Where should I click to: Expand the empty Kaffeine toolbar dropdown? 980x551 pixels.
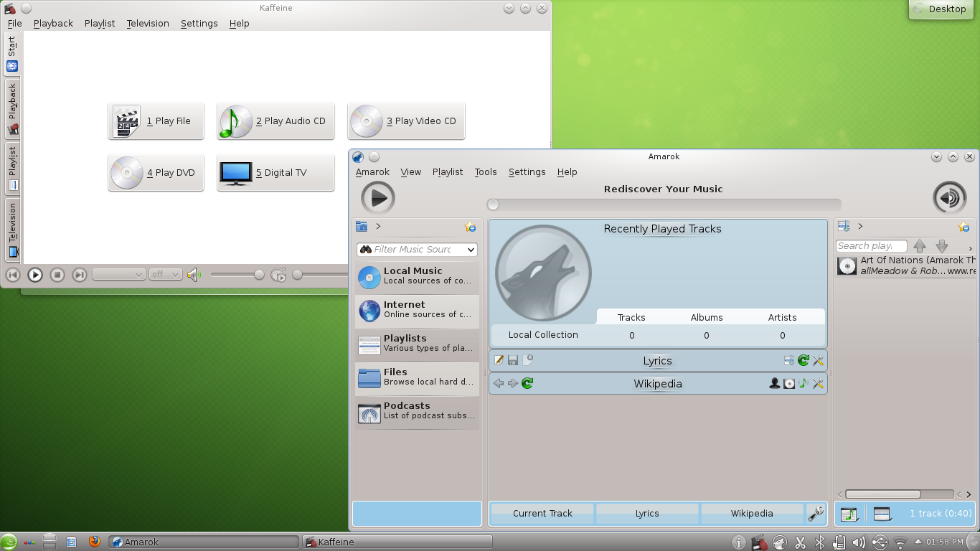click(x=119, y=275)
